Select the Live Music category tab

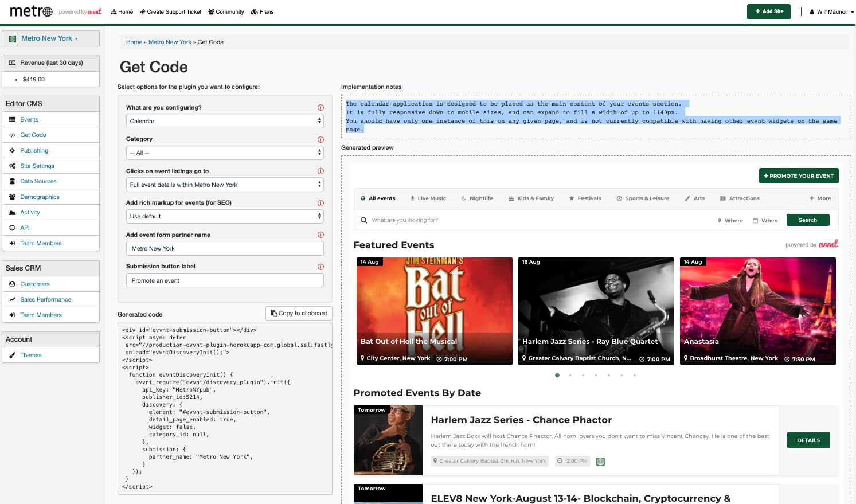pos(428,198)
